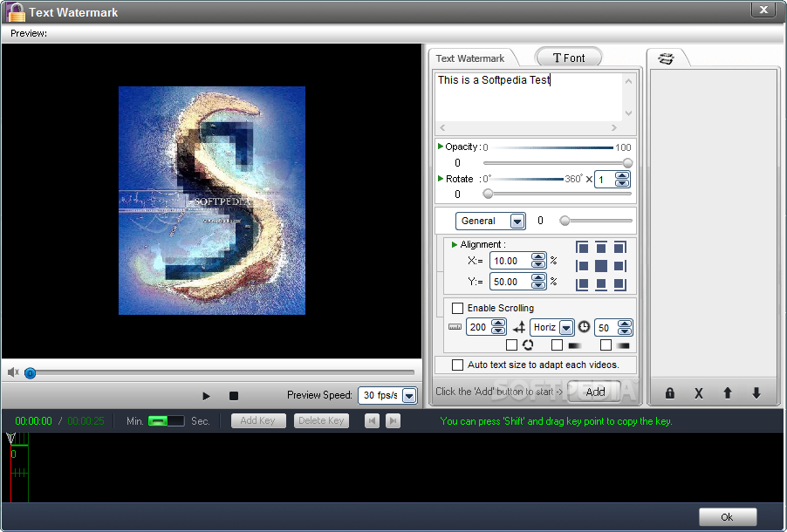Viewport: 787px width, 532px height.
Task: Expand the Rotate green triangle
Action: [x=440, y=178]
